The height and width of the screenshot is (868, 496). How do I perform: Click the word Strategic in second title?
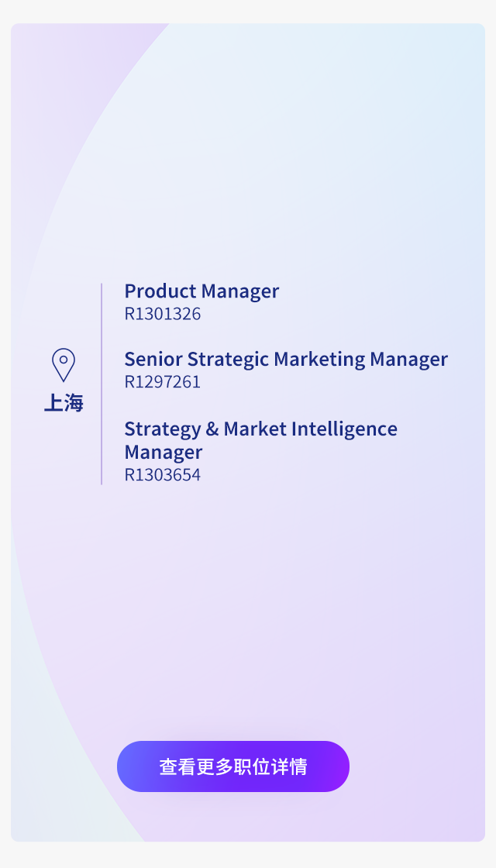[x=228, y=360]
